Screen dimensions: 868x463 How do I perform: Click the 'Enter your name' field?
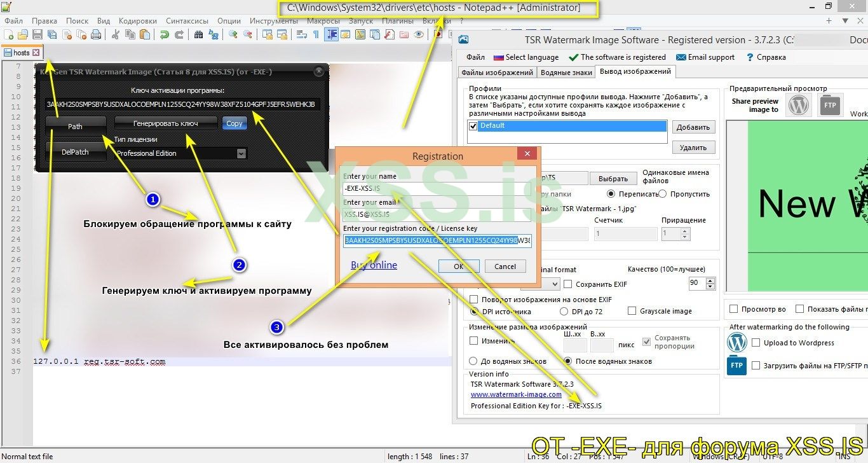click(x=437, y=189)
